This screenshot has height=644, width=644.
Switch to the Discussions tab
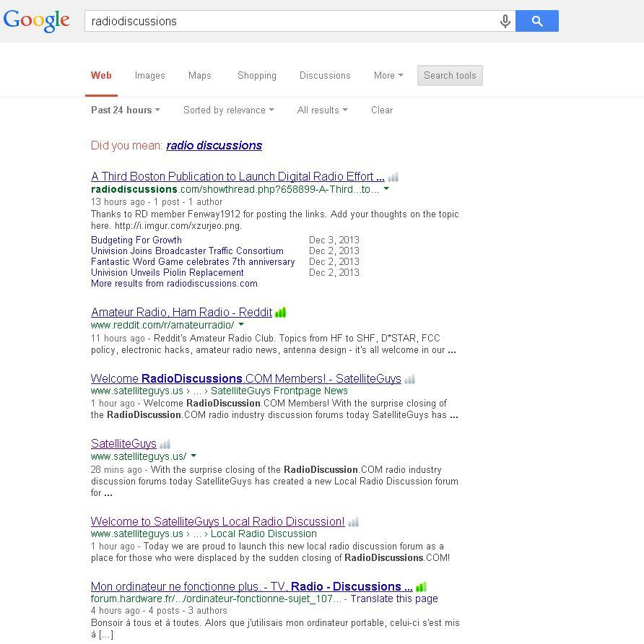(x=325, y=76)
